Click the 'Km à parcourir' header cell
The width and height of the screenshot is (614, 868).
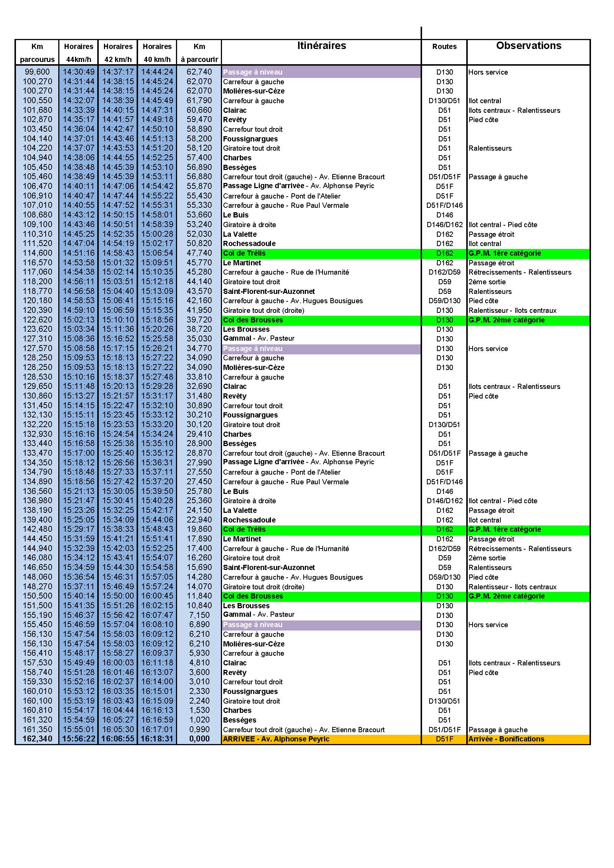click(199, 52)
